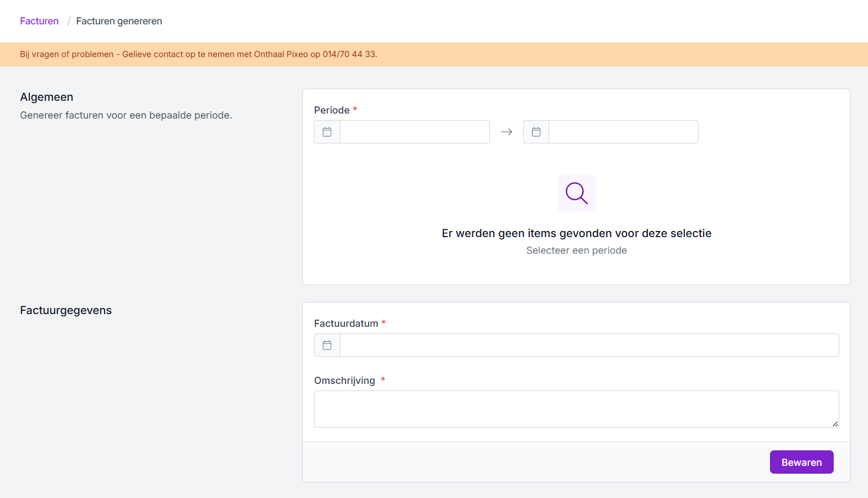The height and width of the screenshot is (498, 868).
Task: Click the calendar icon beside Factuurdatum field
Action: click(327, 345)
